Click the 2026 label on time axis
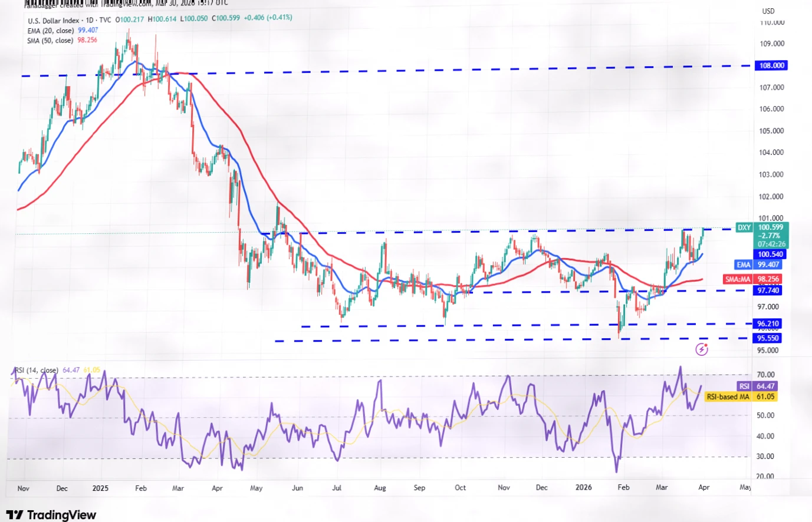The image size is (812, 522). click(x=584, y=488)
